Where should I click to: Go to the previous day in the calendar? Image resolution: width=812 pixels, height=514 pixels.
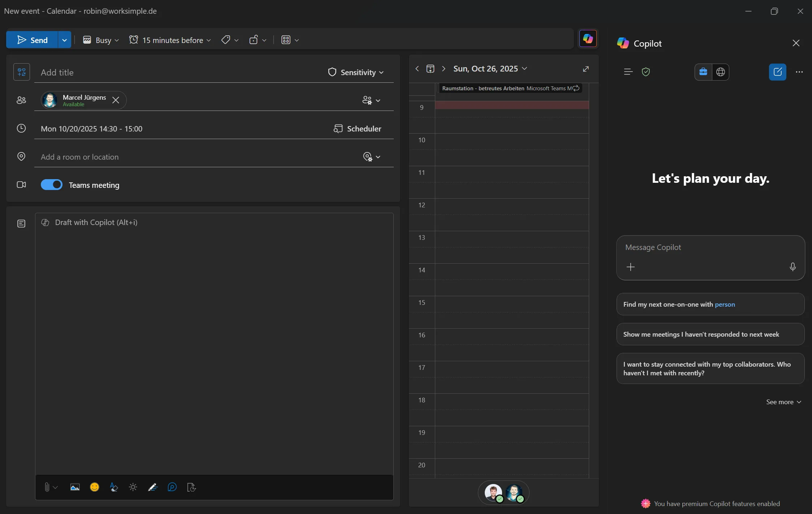click(417, 69)
